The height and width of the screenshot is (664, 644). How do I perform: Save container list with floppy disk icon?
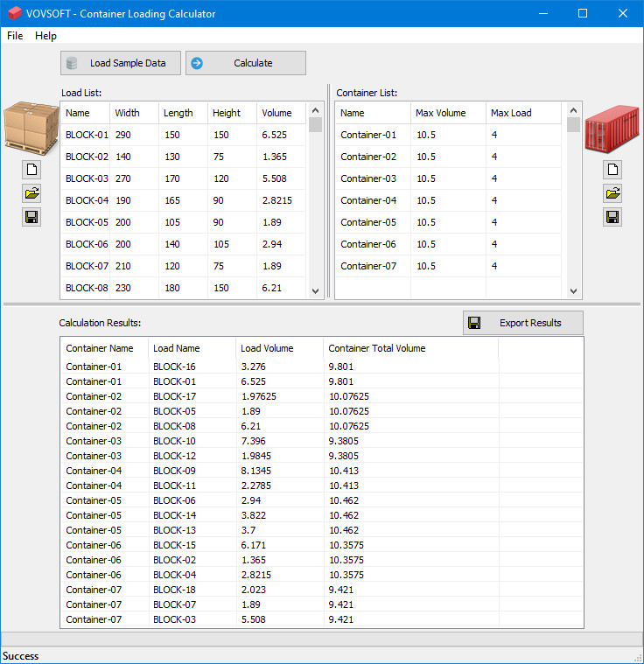tap(612, 217)
